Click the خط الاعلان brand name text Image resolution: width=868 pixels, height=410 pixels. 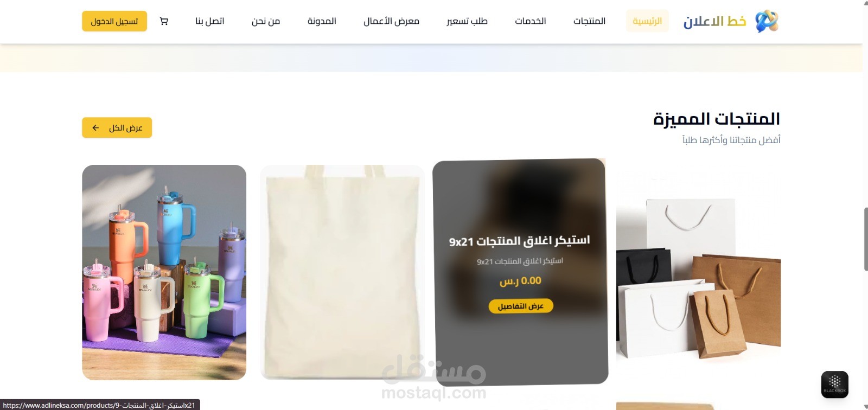(714, 21)
